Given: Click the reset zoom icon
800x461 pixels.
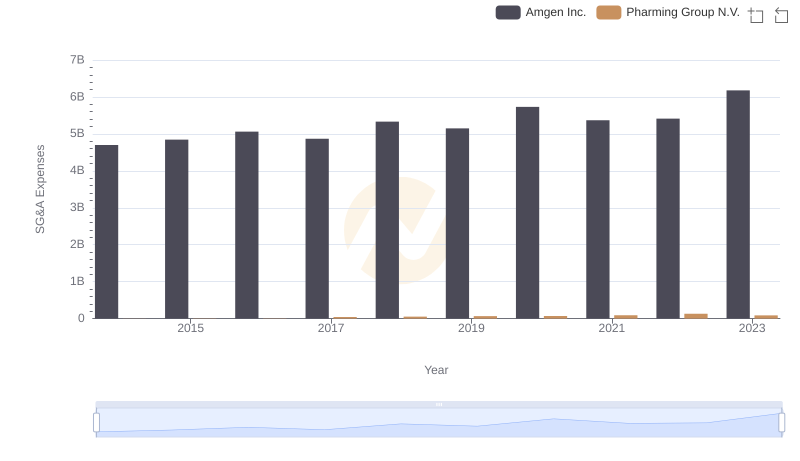Looking at the screenshot, I should (781, 15).
